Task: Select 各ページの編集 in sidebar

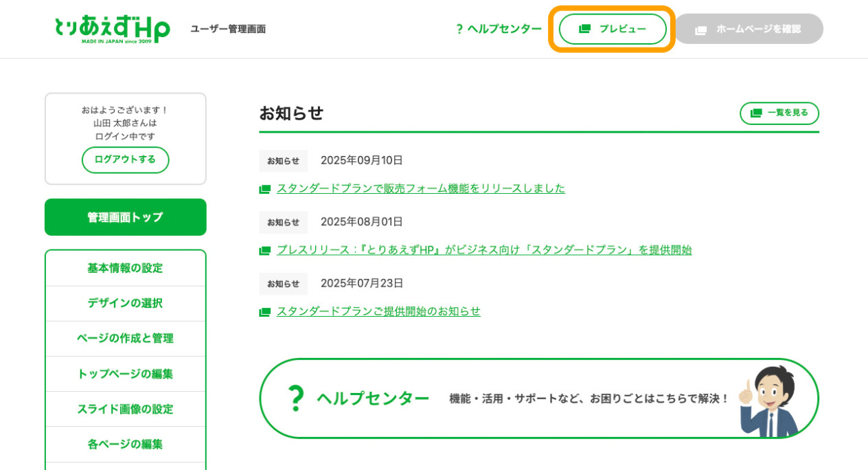Action: [125, 444]
